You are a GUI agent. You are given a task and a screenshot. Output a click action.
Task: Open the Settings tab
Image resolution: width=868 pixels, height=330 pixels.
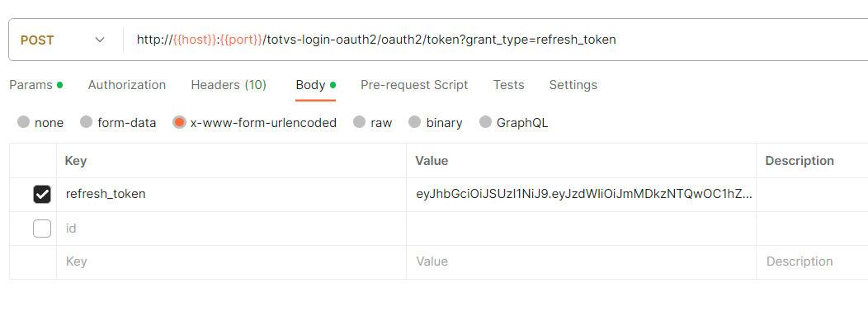point(573,85)
